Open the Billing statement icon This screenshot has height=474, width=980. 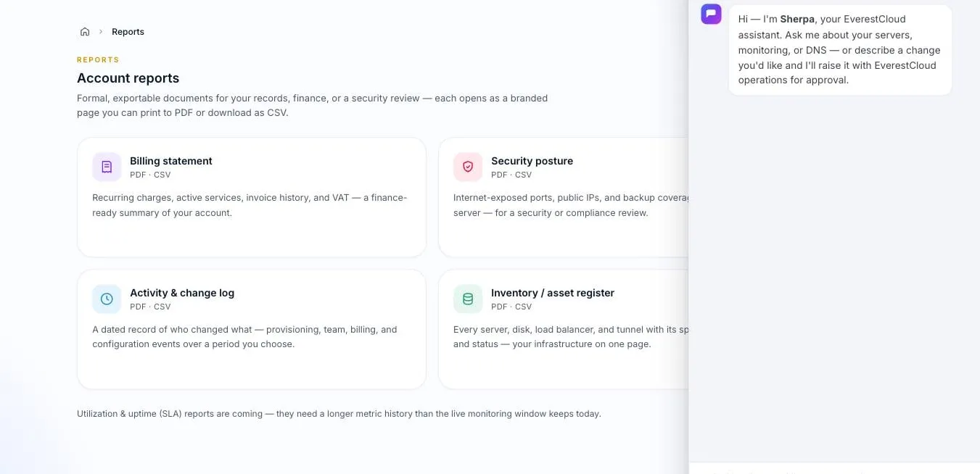coord(107,167)
